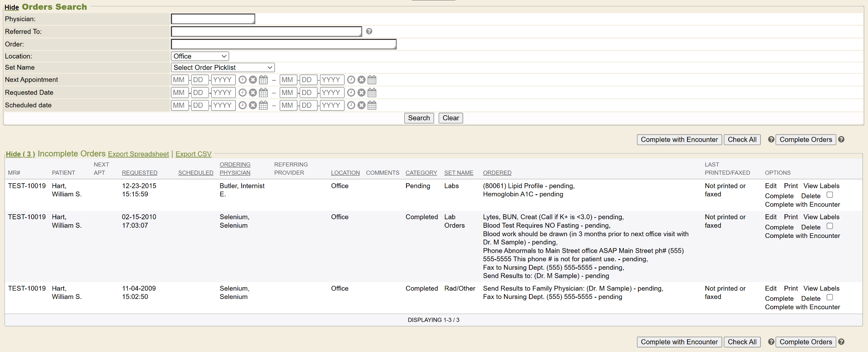Image resolution: width=868 pixels, height=352 pixels.
Task: Select the Rad/Other order checkbox
Action: 830,298
